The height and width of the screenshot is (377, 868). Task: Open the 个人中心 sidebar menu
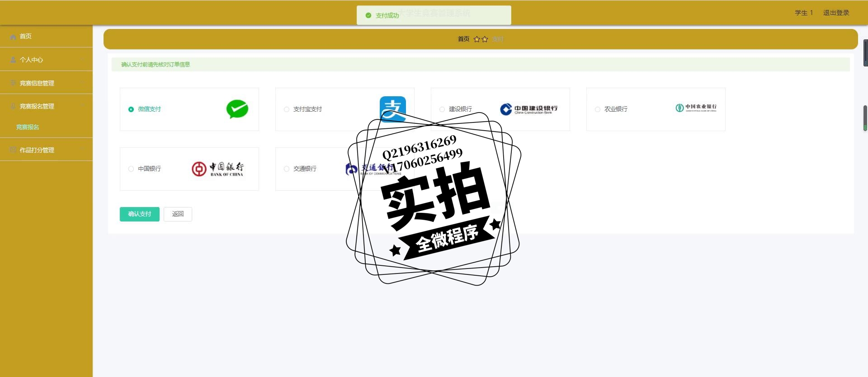pyautogui.click(x=46, y=59)
